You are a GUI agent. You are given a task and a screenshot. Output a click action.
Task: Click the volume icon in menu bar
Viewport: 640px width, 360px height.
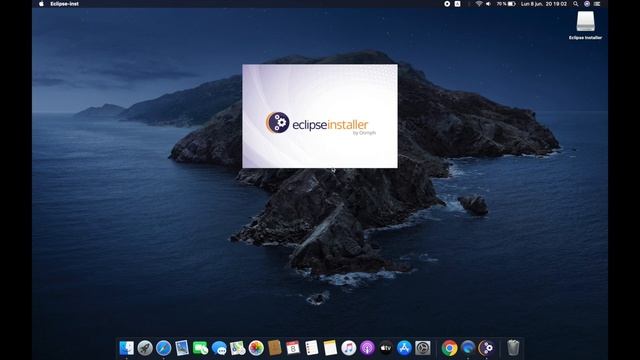[489, 4]
